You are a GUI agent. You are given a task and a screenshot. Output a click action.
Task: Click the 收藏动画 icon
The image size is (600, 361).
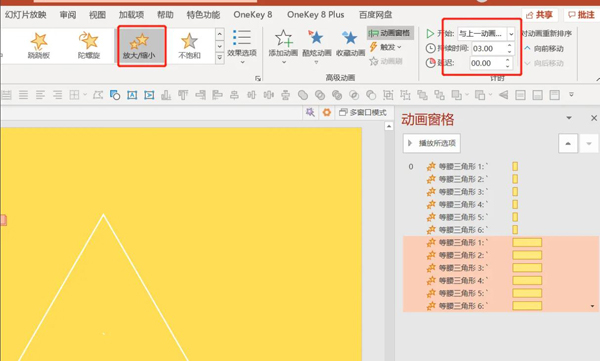tap(350, 38)
